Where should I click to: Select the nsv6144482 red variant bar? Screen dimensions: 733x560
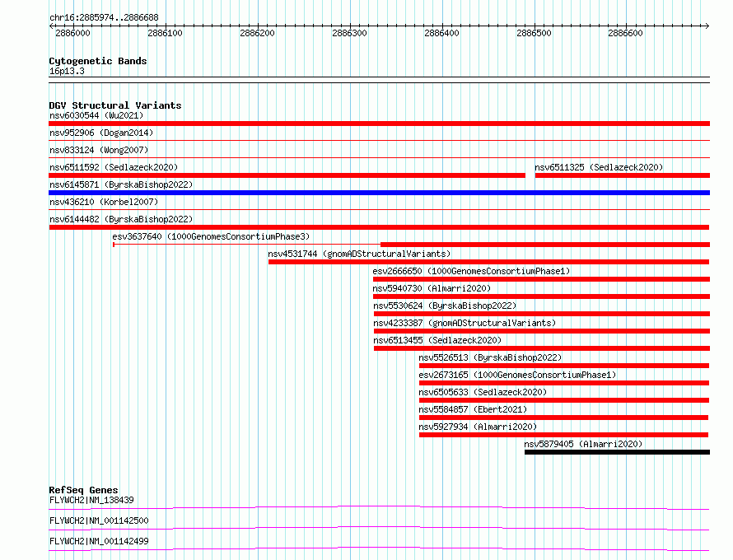pyautogui.click(x=379, y=227)
